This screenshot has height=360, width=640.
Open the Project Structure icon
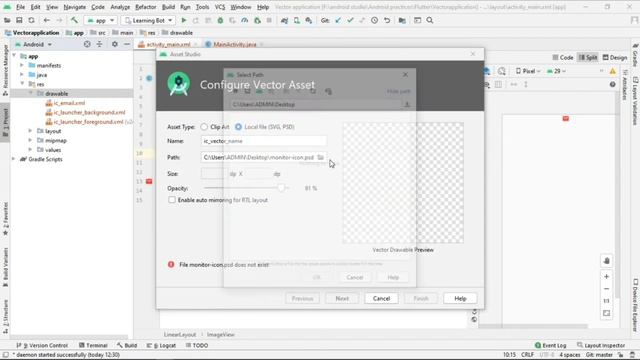point(402,20)
